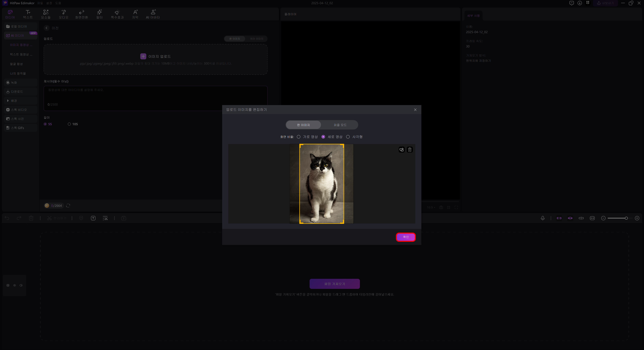Click the 이미지 업로드 plus button
This screenshot has width=644, height=350.
143,56
